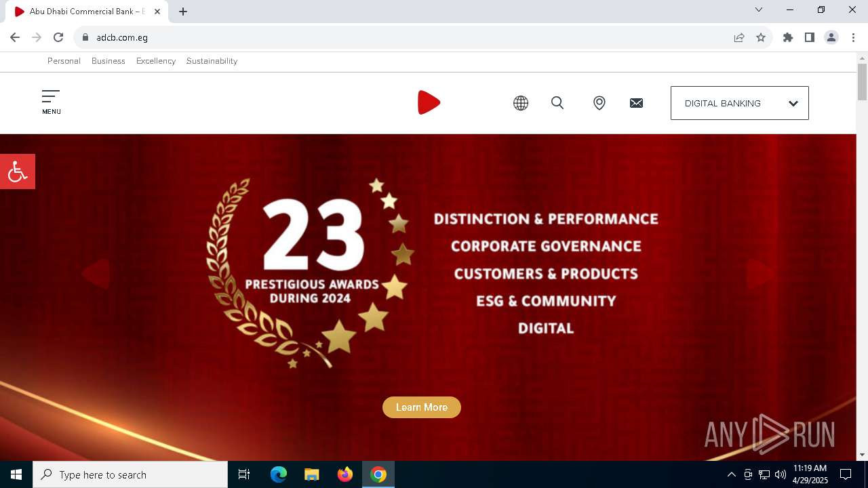Click the page vertical scrollbar thumb

click(862, 82)
